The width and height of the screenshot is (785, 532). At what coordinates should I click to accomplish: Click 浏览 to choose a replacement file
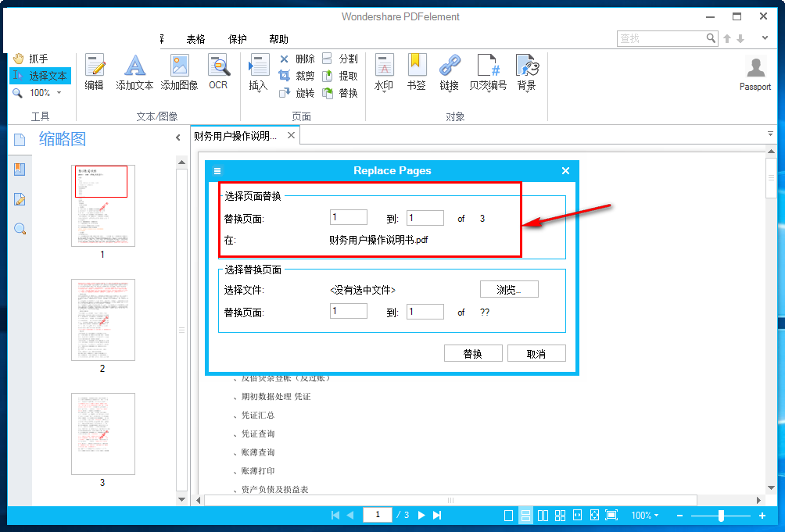[x=509, y=289]
